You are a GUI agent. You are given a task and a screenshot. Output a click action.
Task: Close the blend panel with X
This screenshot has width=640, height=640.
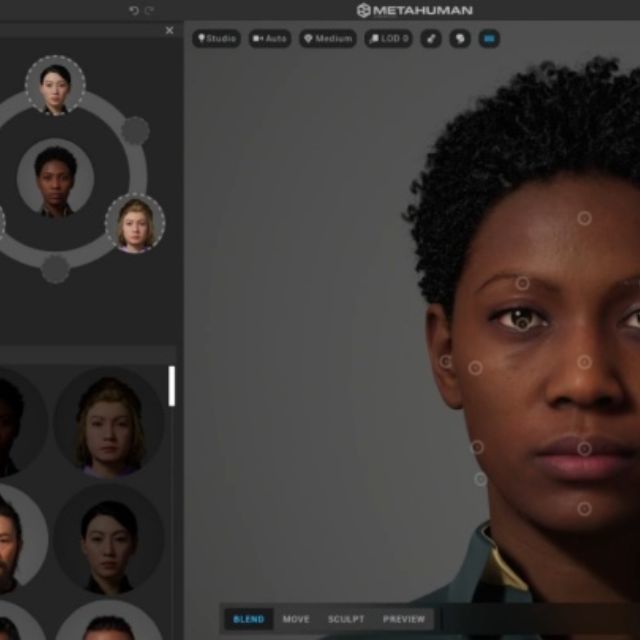169,31
